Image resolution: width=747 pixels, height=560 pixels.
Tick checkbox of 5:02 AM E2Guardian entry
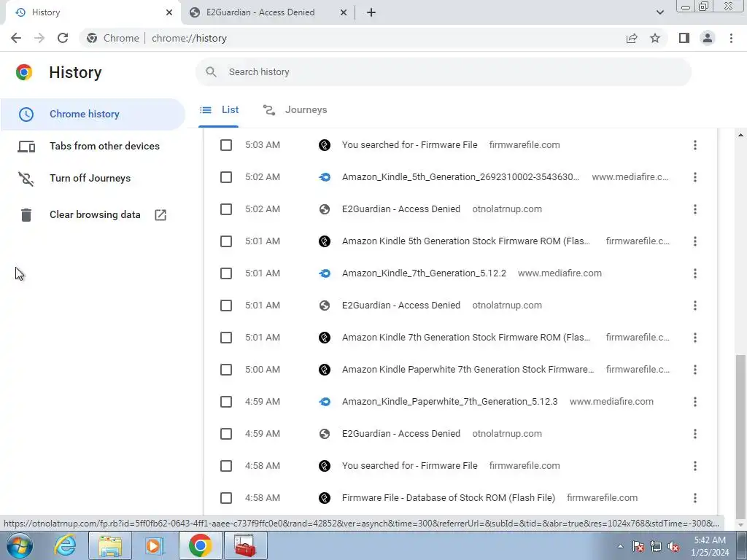click(x=226, y=209)
